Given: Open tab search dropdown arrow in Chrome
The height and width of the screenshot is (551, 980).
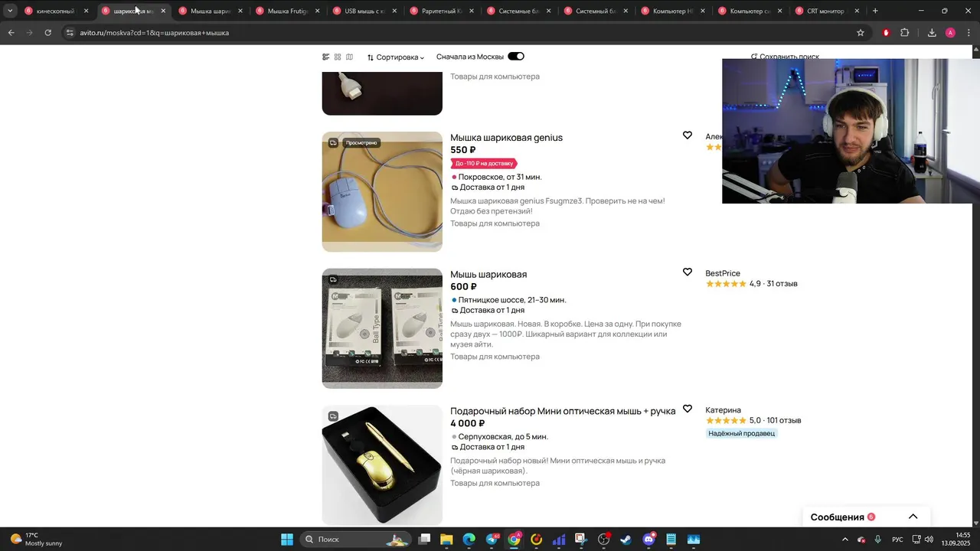Looking at the screenshot, I should 10,11.
